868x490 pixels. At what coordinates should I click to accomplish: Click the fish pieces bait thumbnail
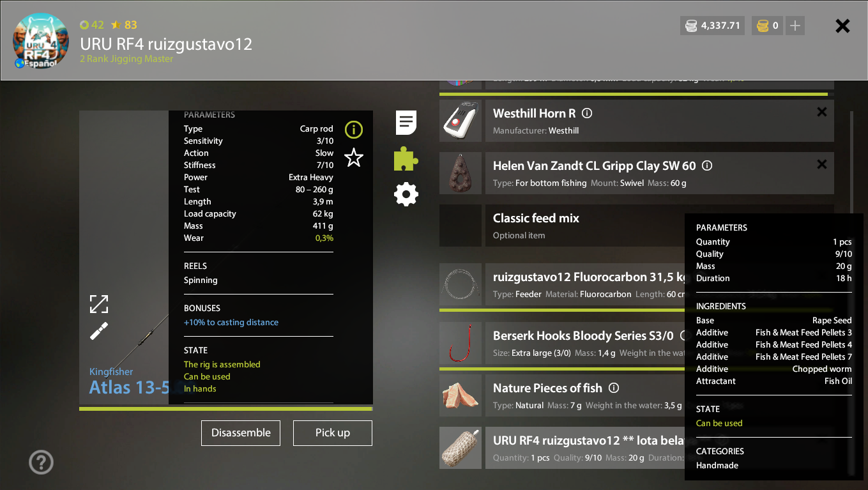tap(461, 395)
